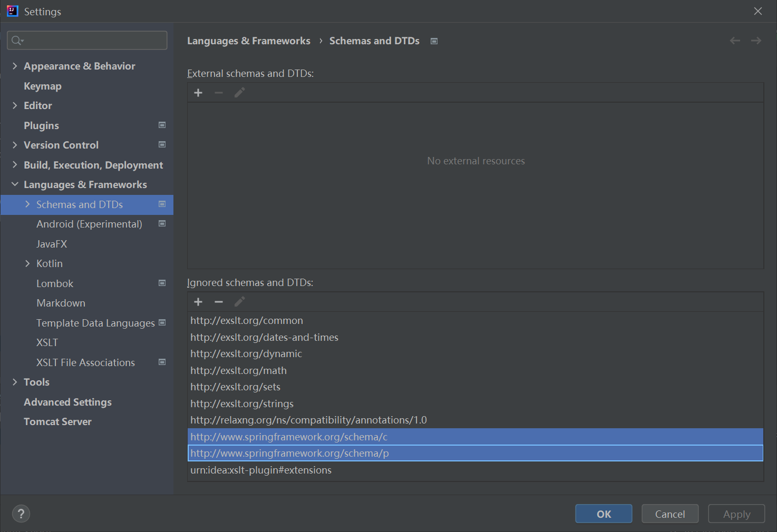The height and width of the screenshot is (532, 777).
Task: Close the Settings window
Action: coord(758,11)
